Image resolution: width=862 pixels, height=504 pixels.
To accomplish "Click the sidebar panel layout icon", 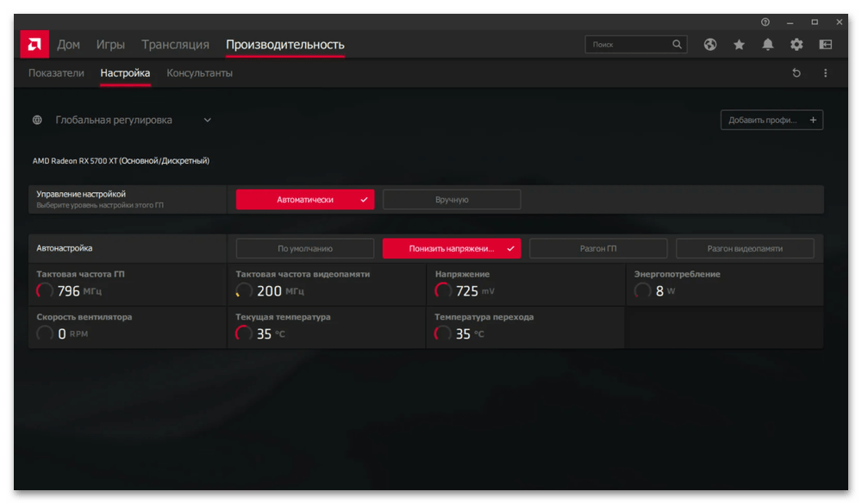I will coord(825,45).
